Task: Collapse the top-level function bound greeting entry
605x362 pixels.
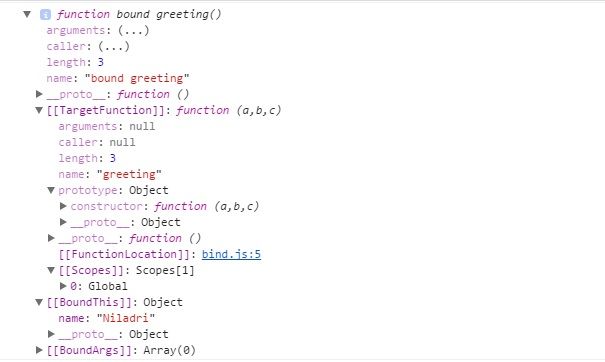Action: coord(27,15)
